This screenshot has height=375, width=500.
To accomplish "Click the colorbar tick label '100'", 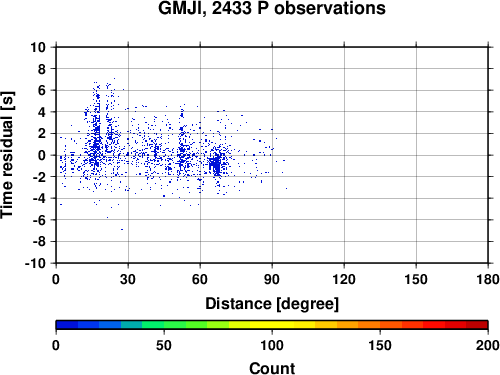I will pyautogui.click(x=272, y=345).
